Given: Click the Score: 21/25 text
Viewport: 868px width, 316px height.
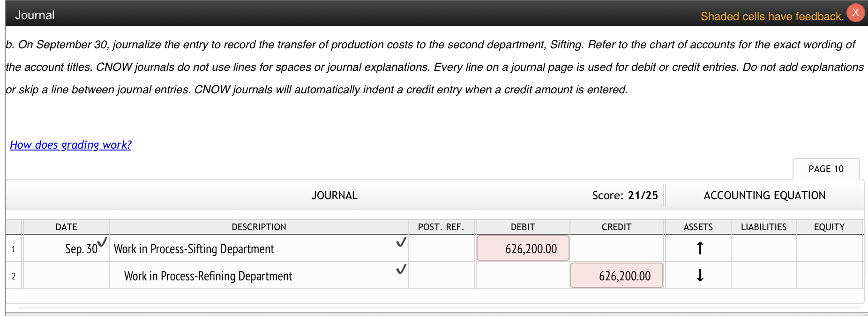Looking at the screenshot, I should coord(625,196).
